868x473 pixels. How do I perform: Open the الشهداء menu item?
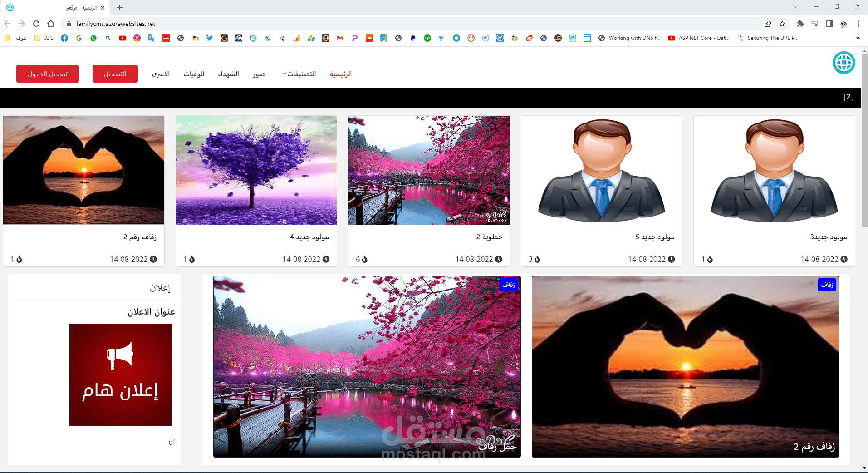click(x=228, y=74)
